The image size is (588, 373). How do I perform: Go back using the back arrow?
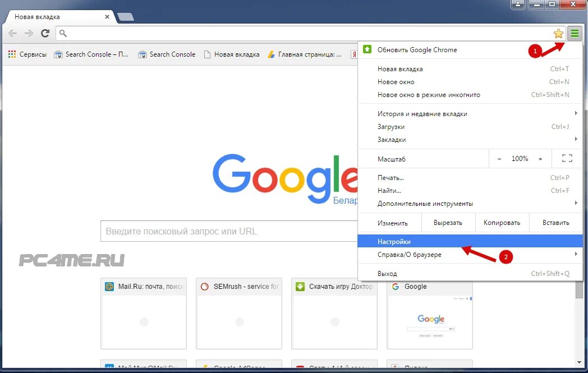[x=13, y=33]
